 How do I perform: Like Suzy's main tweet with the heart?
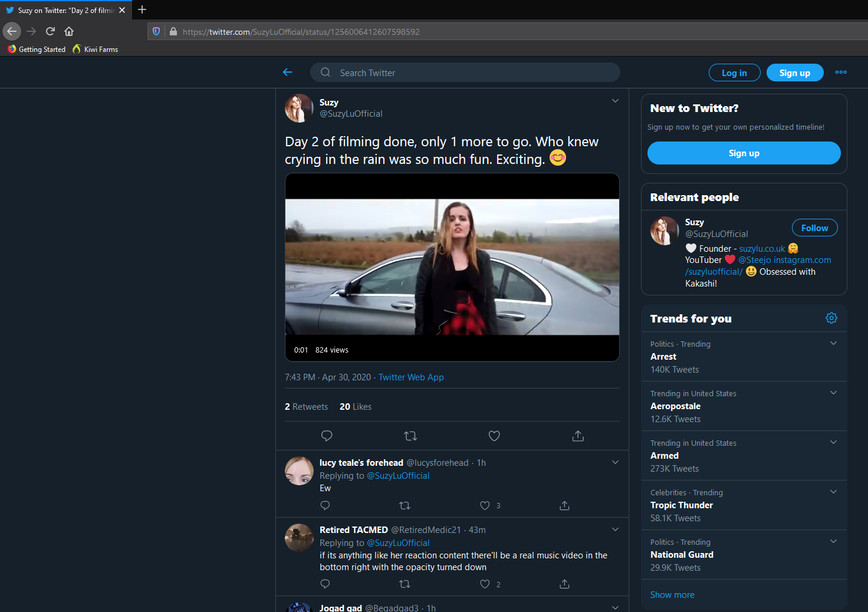pyautogui.click(x=494, y=436)
